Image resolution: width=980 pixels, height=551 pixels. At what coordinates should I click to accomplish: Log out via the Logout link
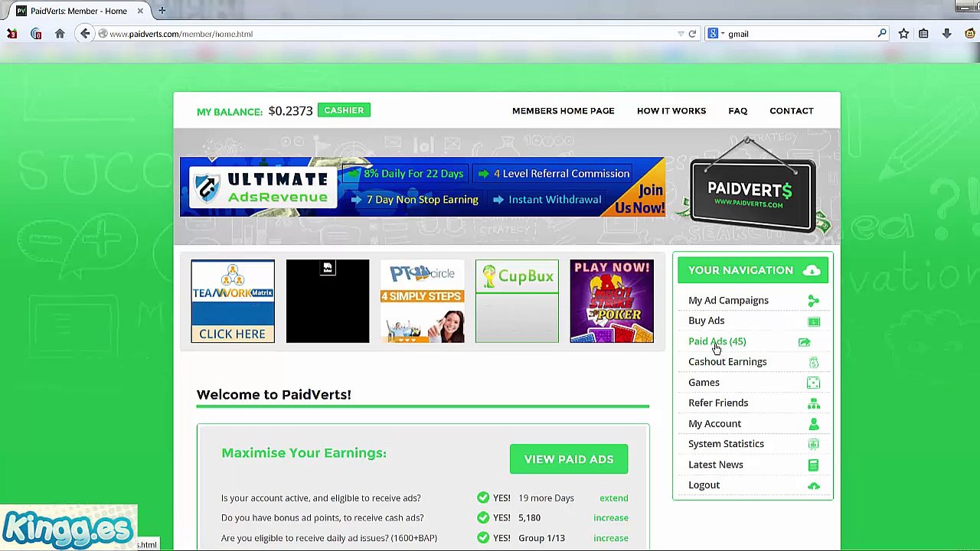[x=704, y=485]
